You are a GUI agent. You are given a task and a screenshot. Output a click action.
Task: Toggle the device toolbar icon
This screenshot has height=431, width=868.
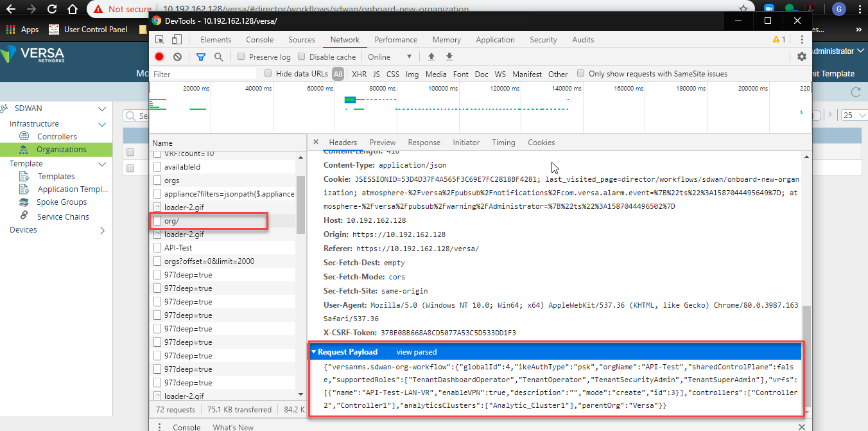pyautogui.click(x=178, y=40)
